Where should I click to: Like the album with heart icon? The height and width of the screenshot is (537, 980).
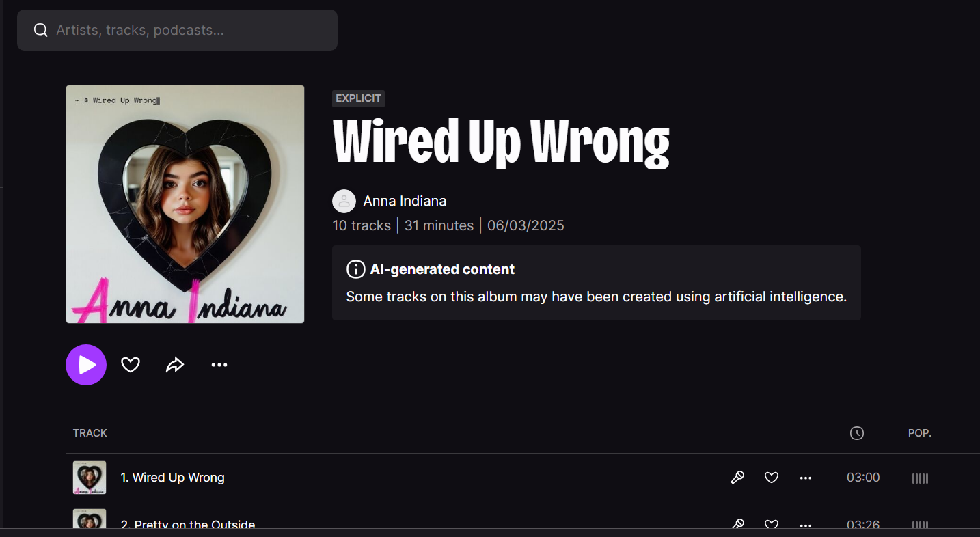[x=131, y=365]
